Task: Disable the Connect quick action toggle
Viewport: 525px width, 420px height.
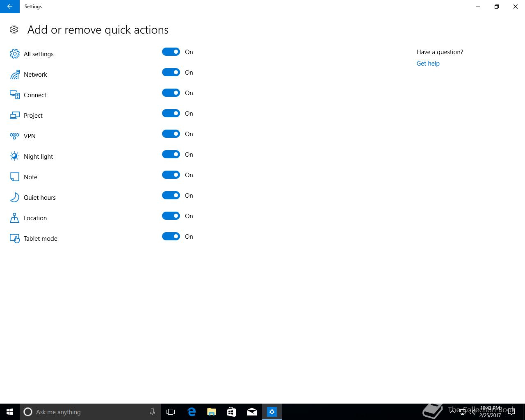Action: (x=171, y=93)
